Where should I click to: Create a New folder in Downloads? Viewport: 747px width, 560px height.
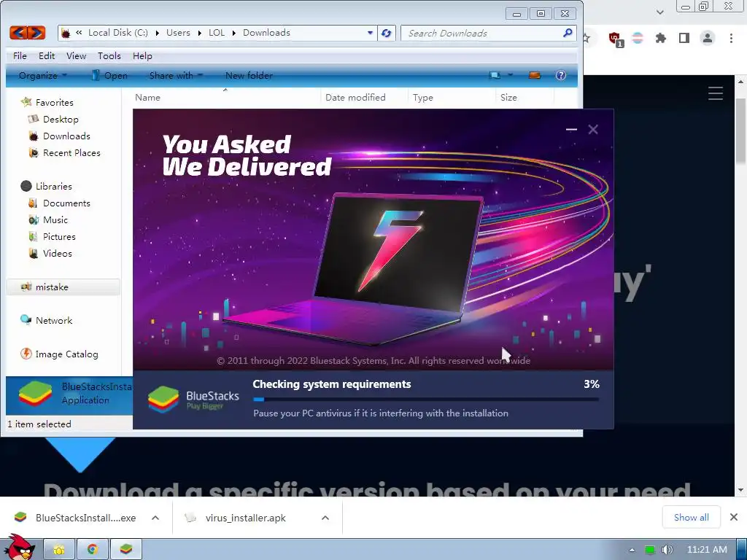[249, 75]
